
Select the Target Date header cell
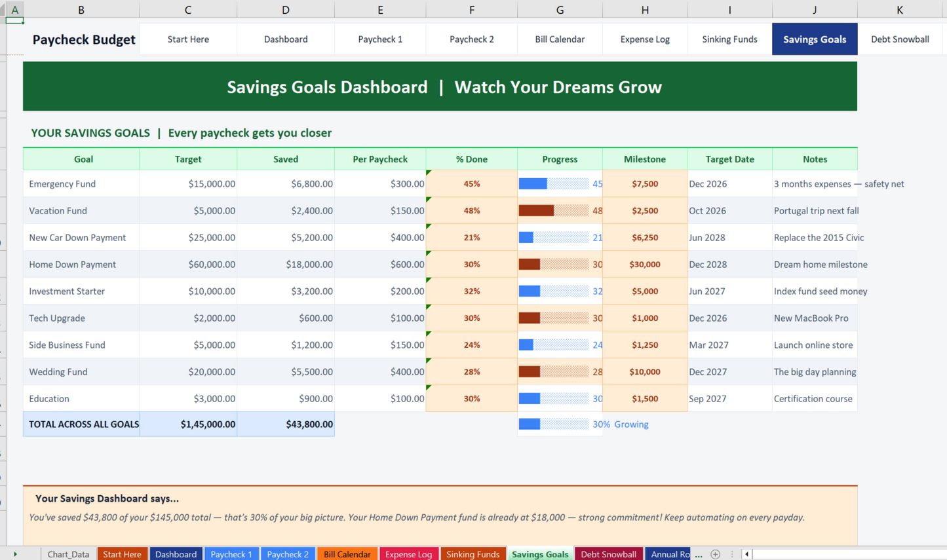tap(729, 159)
